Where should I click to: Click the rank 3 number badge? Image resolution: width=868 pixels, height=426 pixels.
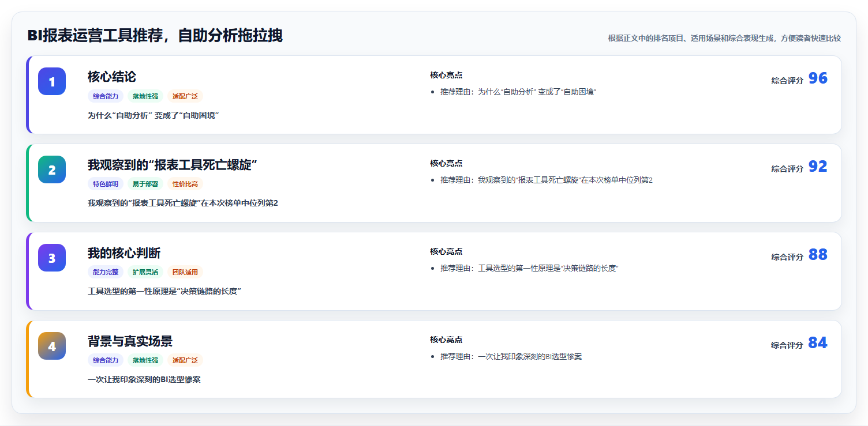[52, 258]
